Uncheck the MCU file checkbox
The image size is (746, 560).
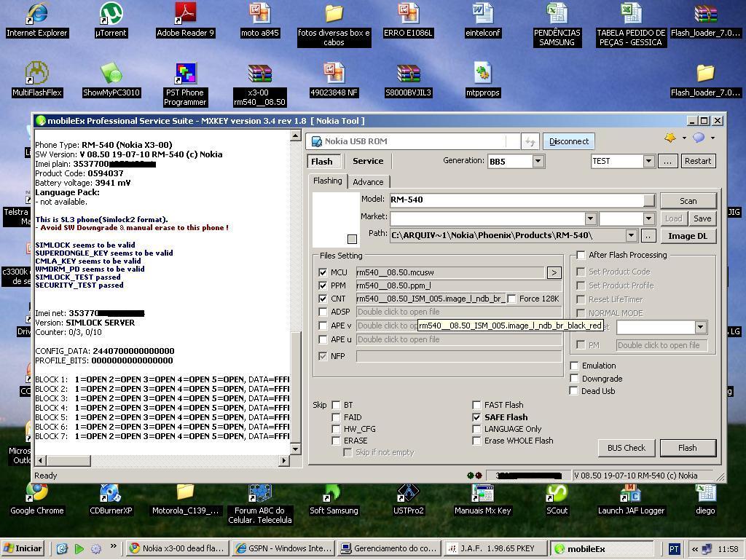pos(323,272)
